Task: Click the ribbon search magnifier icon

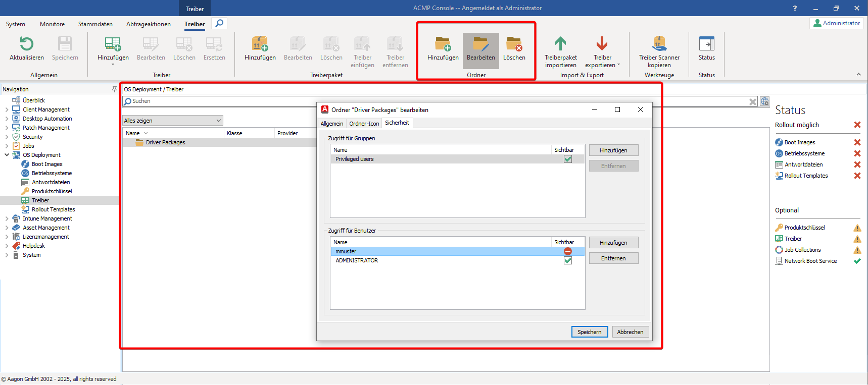Action: coord(219,23)
